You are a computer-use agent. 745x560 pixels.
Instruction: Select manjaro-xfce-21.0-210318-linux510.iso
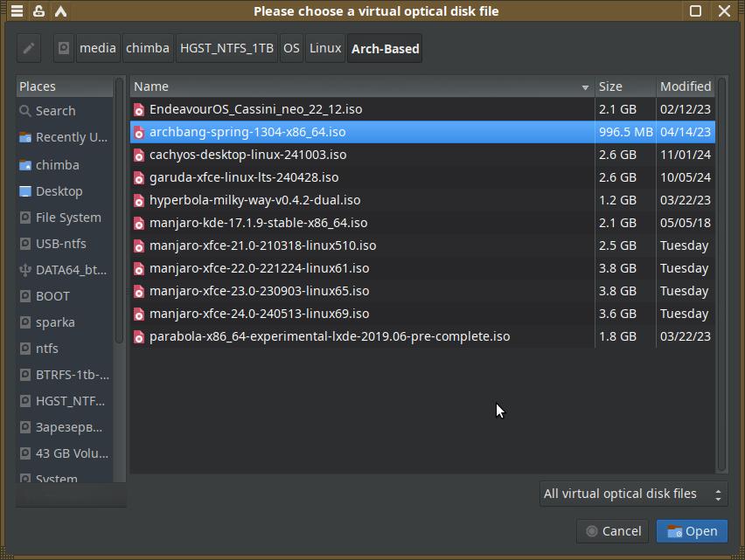(x=422, y=245)
